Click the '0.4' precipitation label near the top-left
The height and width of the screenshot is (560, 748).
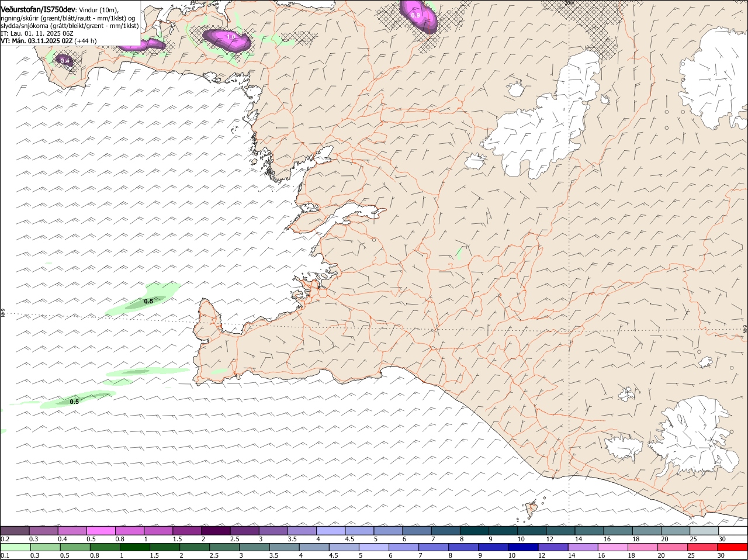tap(65, 61)
